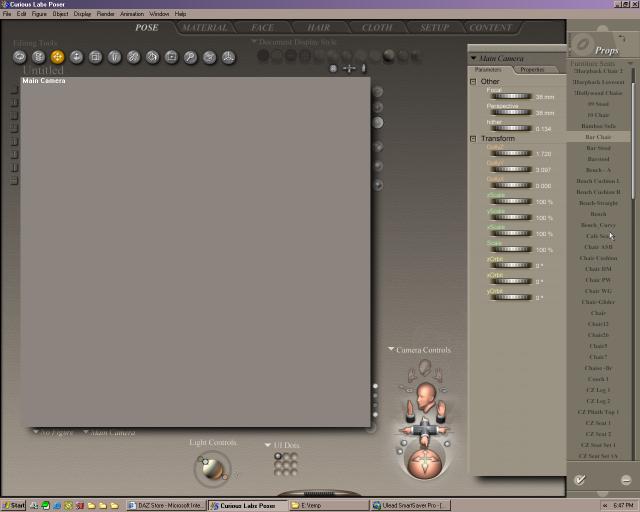Screen dimensions: 640x512
Task: Click the yOrbit parameter dial
Action: (511, 297)
